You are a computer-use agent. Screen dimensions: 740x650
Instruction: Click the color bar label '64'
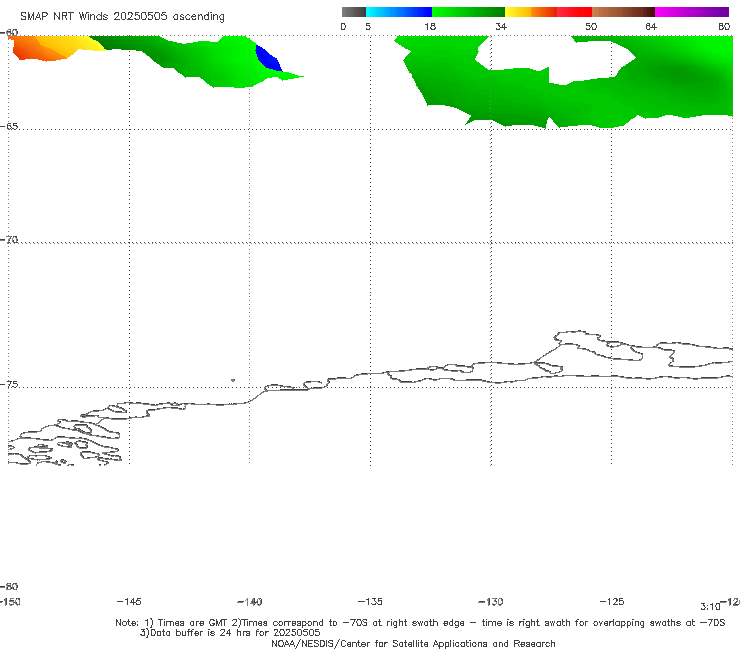click(x=651, y=26)
